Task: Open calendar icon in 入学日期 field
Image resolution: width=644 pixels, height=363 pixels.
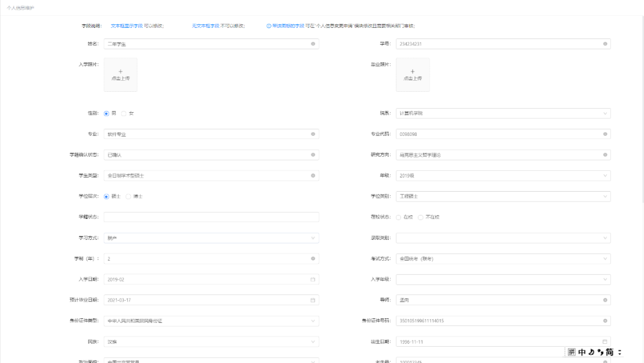Action: coord(313,279)
